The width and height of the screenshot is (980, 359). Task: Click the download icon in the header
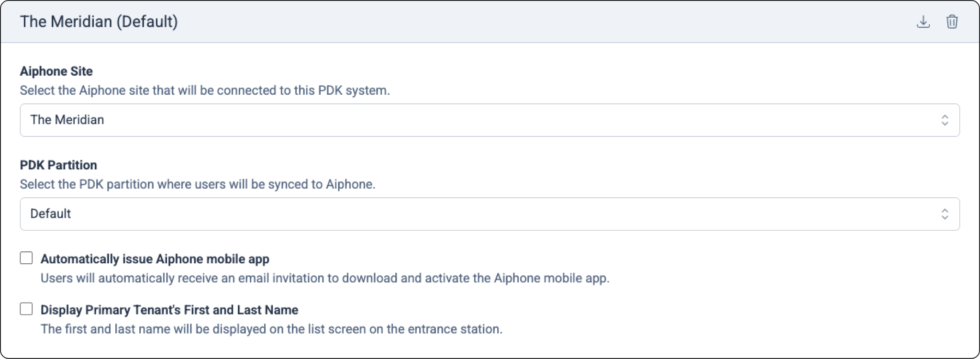[923, 22]
